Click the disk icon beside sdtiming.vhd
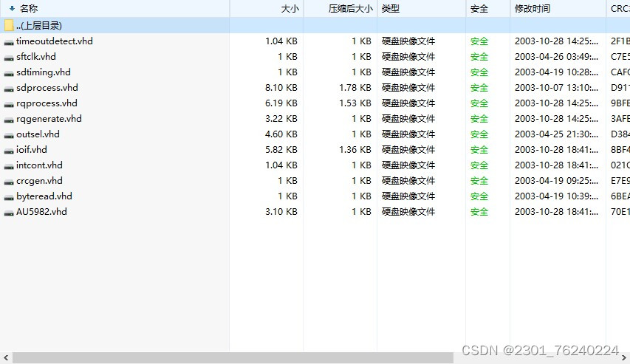Viewport: 630px width, 364px height. pos(9,74)
